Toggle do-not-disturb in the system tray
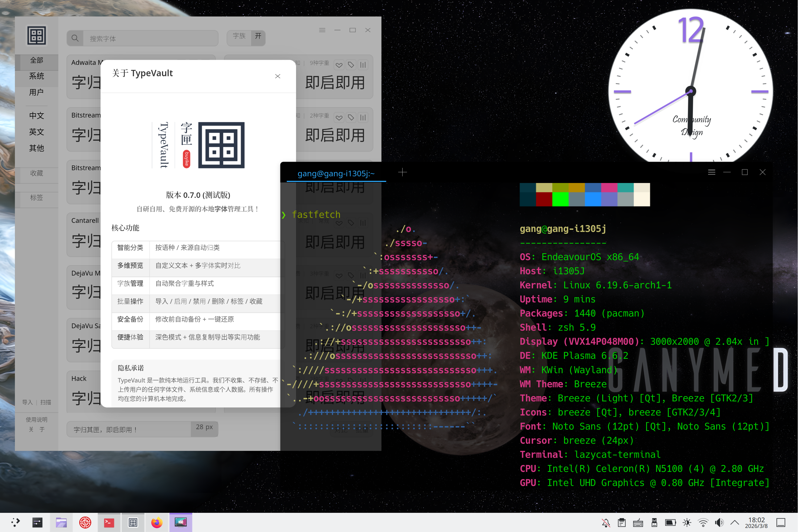Image resolution: width=798 pixels, height=532 pixels. click(x=606, y=522)
